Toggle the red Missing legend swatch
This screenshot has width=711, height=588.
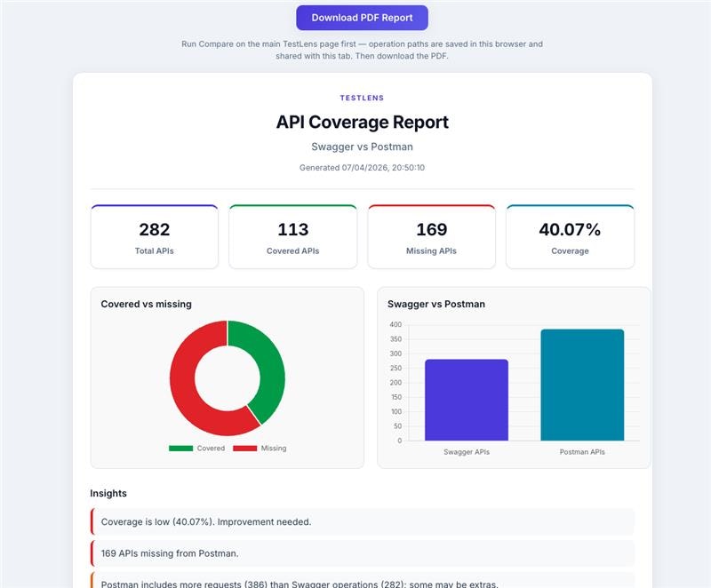[245, 448]
